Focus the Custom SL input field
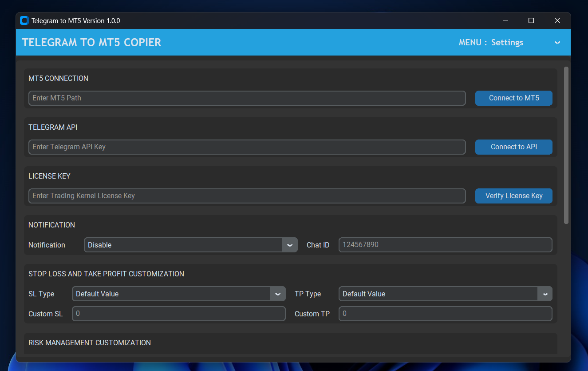The image size is (588, 371). click(x=179, y=314)
